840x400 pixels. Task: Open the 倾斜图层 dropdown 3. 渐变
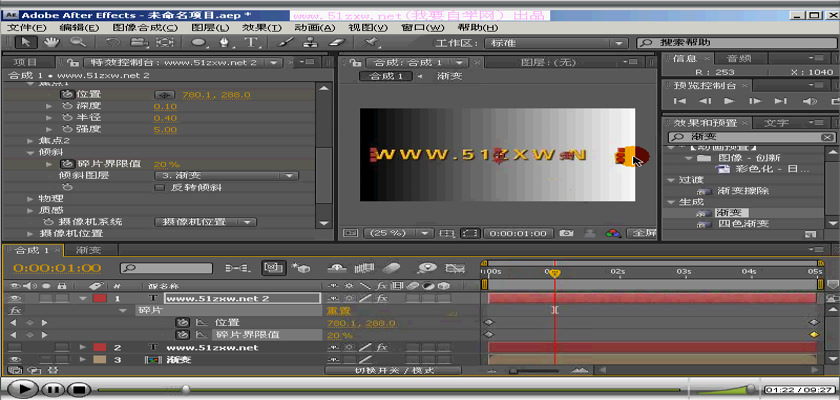point(226,176)
